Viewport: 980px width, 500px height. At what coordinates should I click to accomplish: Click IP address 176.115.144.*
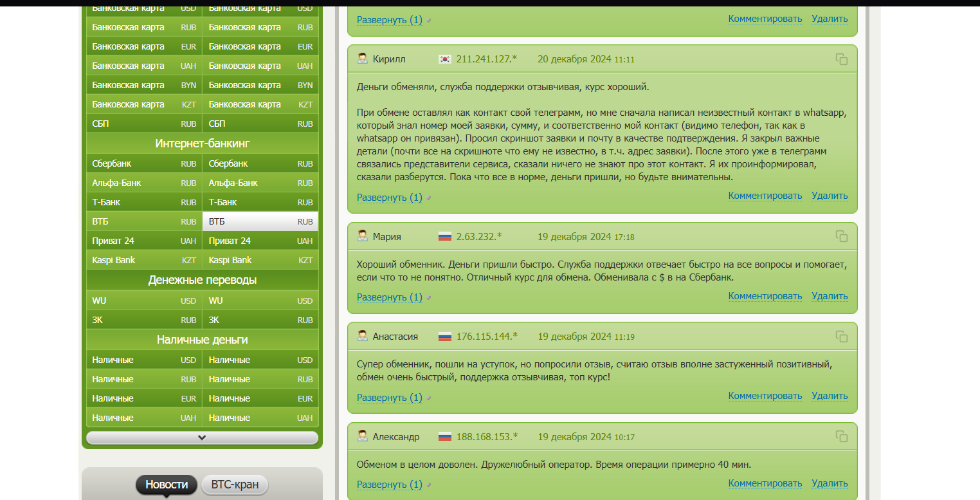pos(487,337)
